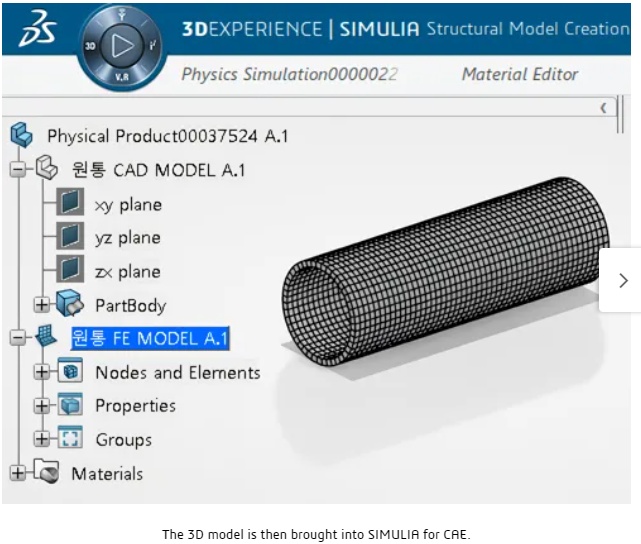Expand the Properties node
This screenshot has width=641, height=544.
click(x=42, y=406)
